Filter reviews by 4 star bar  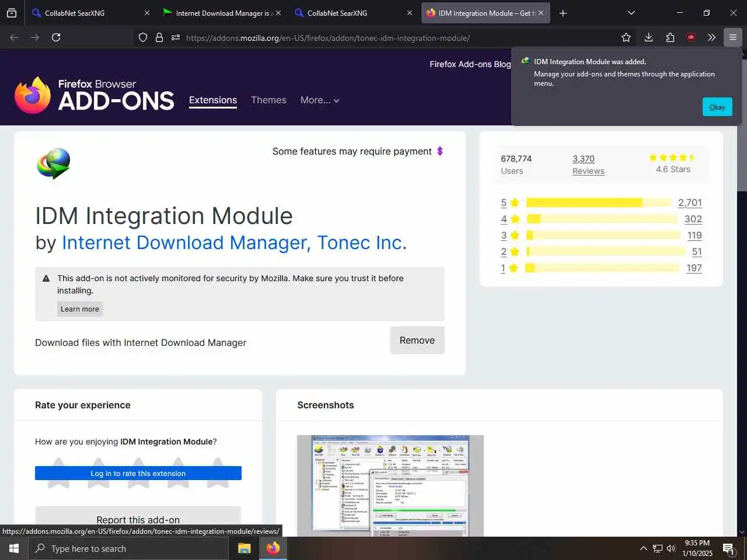(x=602, y=219)
